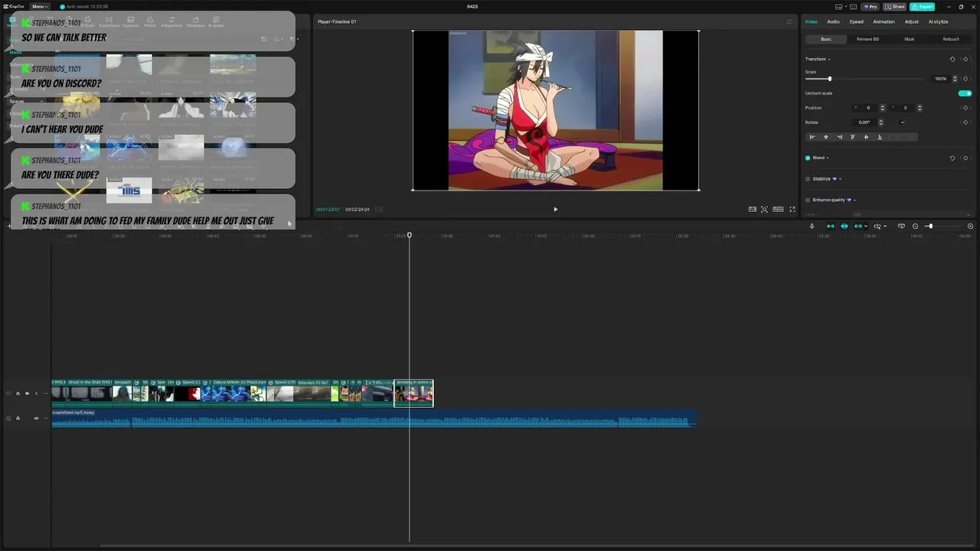Uncheck the Blend checkbox

pyautogui.click(x=808, y=158)
